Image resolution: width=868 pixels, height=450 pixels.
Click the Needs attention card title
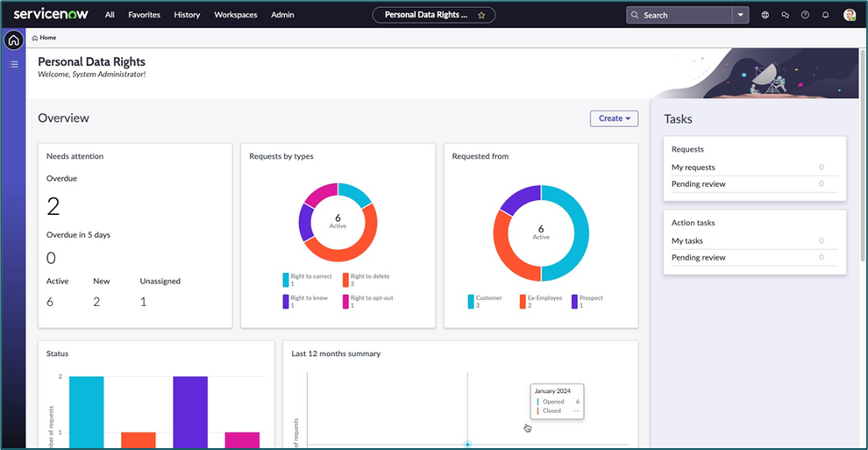click(x=75, y=156)
